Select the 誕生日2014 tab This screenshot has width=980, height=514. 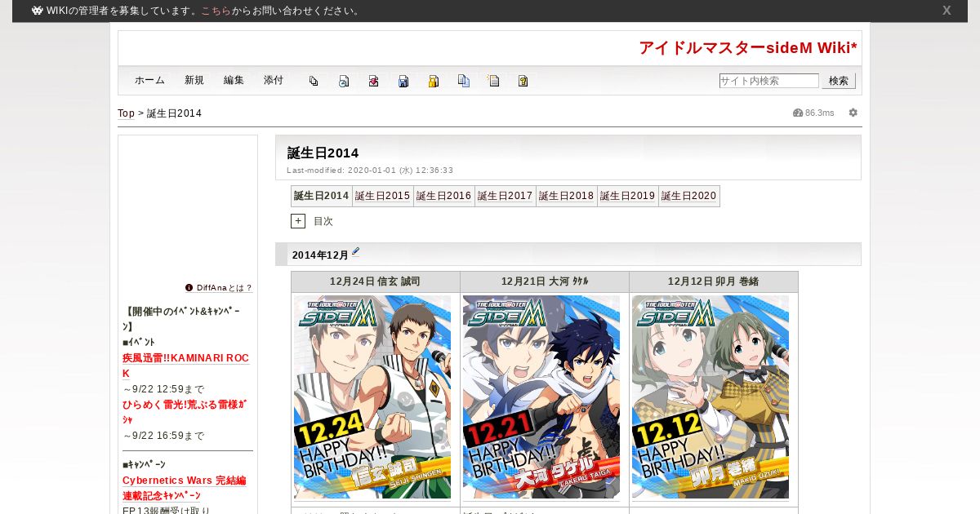tap(322, 196)
